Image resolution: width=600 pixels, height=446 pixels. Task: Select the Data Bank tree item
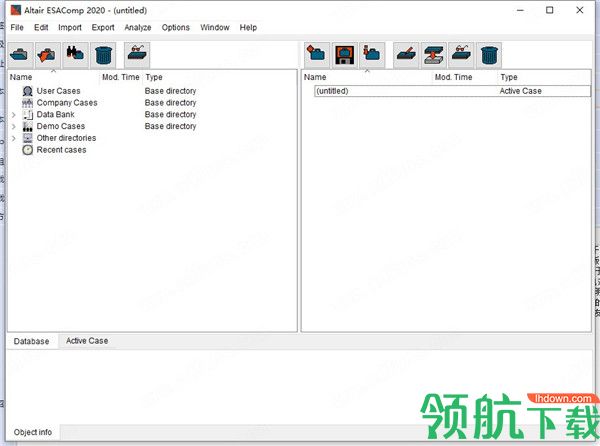(x=55, y=115)
